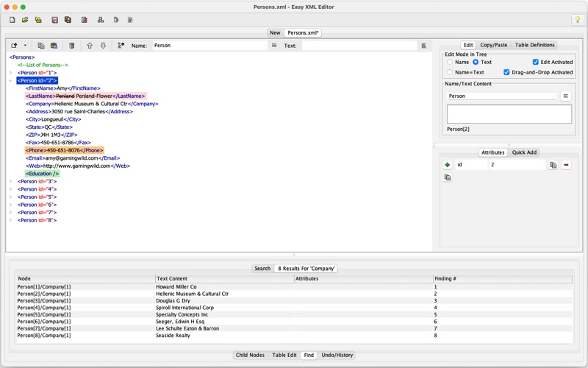The image size is (588, 368).
Task: Click list icon next to Name field
Action: coord(274,46)
